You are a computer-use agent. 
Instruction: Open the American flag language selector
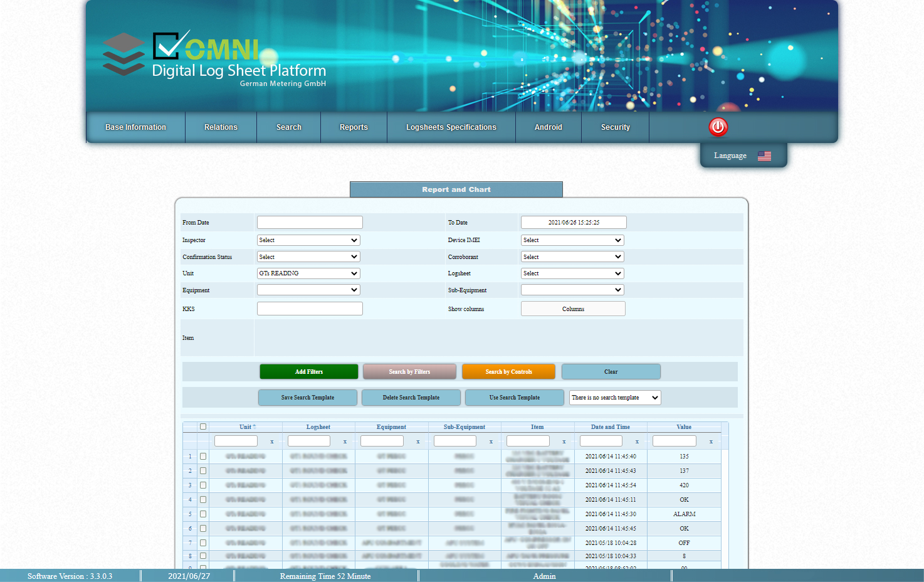[x=764, y=156]
